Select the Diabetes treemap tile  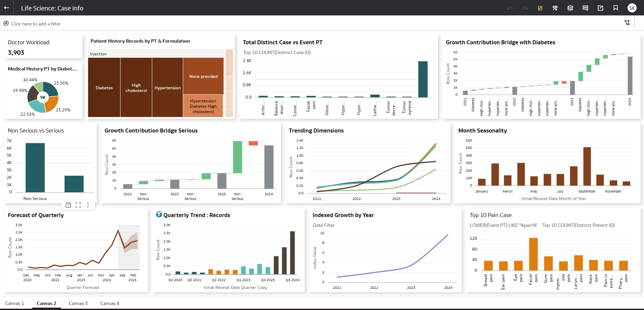[104, 88]
